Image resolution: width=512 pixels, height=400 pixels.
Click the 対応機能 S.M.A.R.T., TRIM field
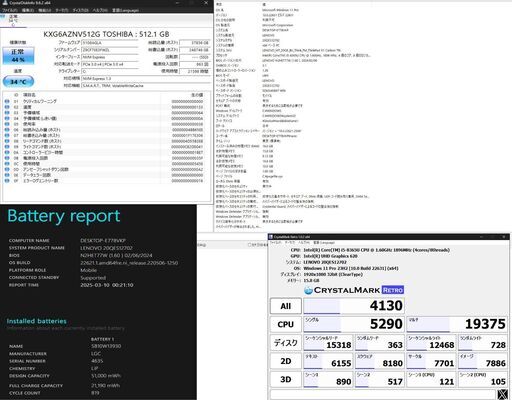tap(146, 86)
